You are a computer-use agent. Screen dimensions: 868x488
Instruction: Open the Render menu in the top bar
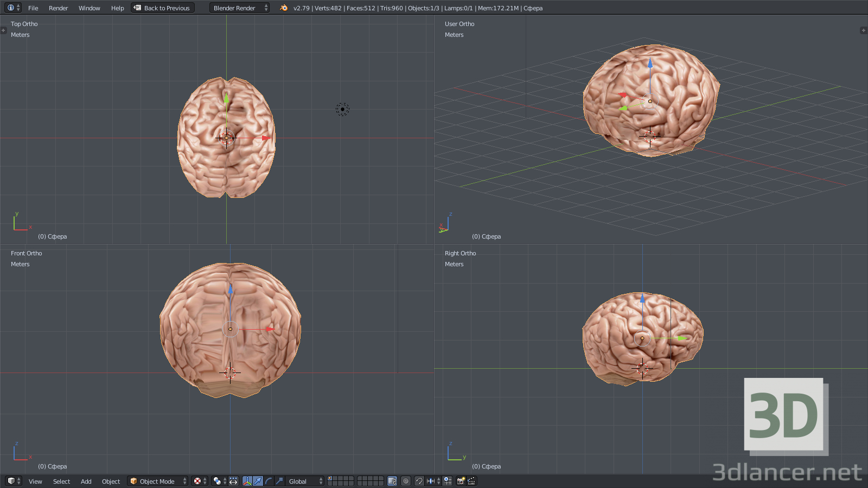point(58,8)
